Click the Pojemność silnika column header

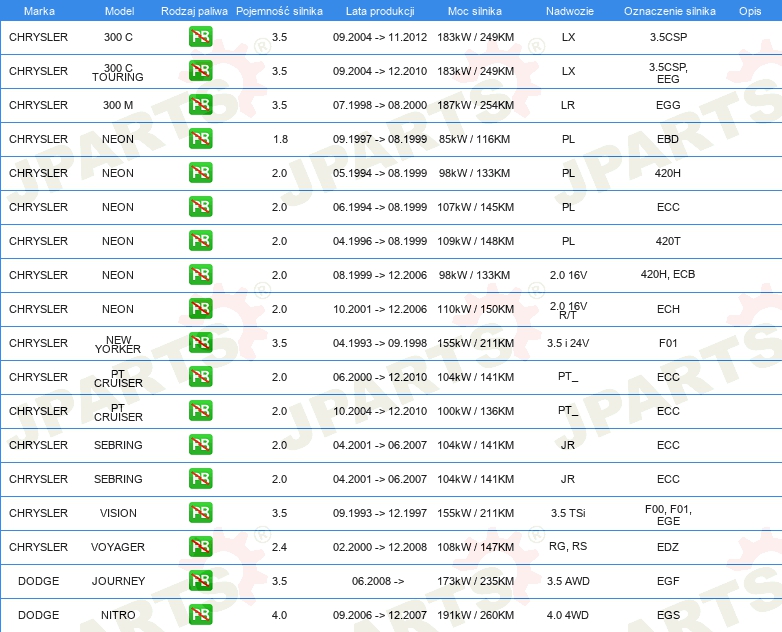[279, 11]
